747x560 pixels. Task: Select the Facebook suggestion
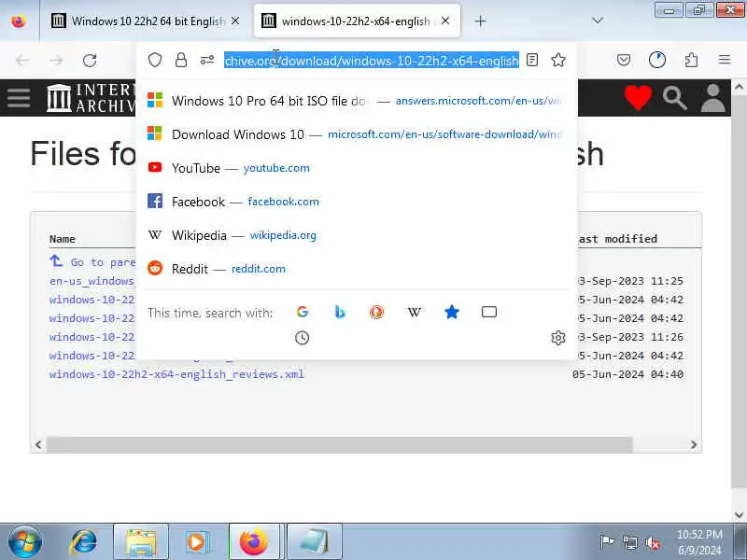[357, 202]
